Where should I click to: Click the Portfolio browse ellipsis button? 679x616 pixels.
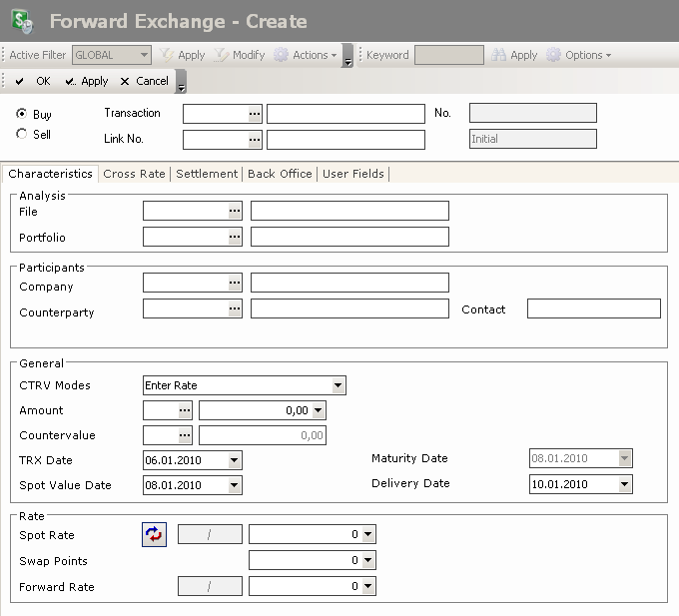(235, 237)
